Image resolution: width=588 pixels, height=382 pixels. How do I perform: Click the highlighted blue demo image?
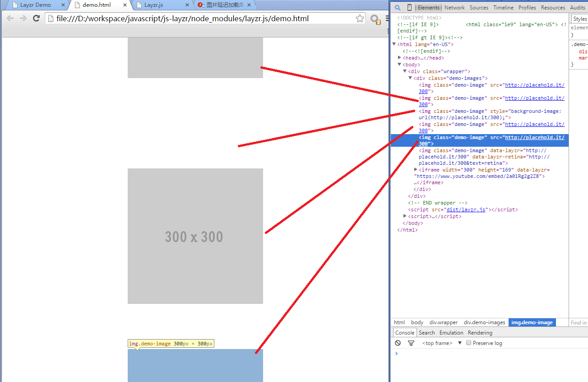195,365
